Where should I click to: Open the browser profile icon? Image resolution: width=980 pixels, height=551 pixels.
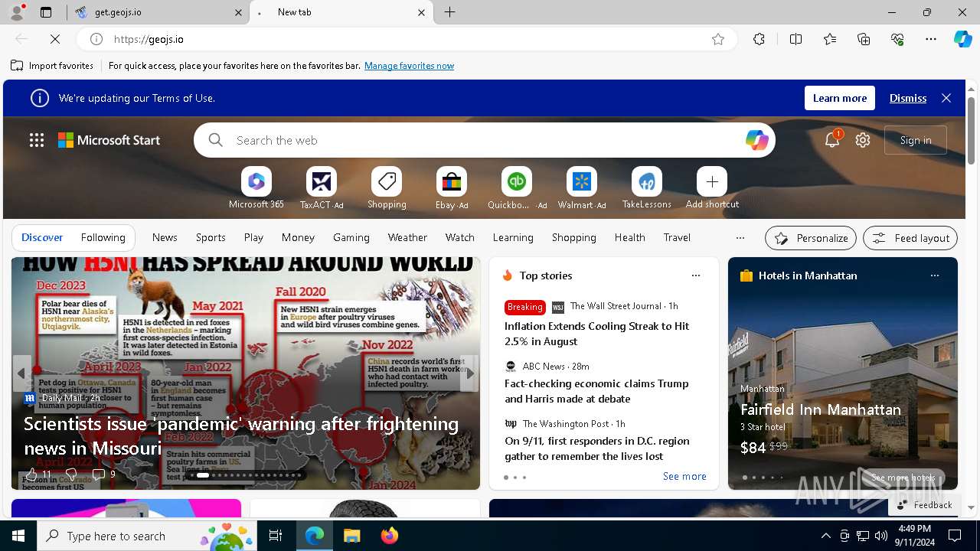(17, 12)
